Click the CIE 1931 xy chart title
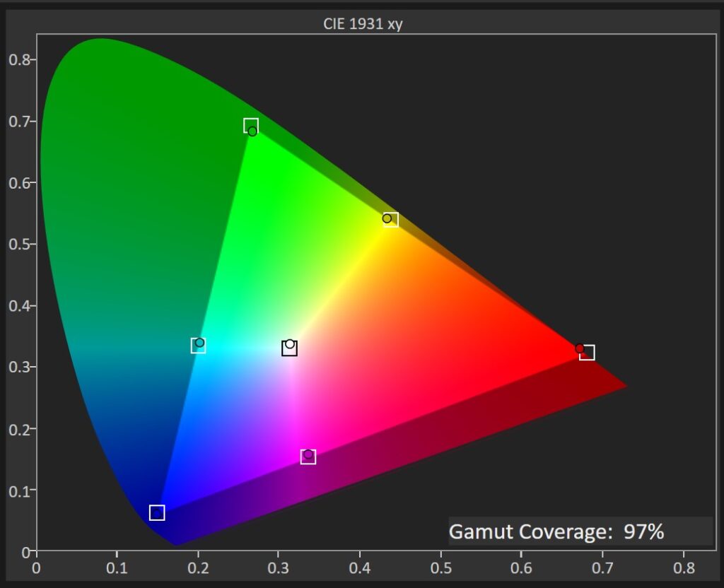The image size is (724, 588). coord(363,25)
